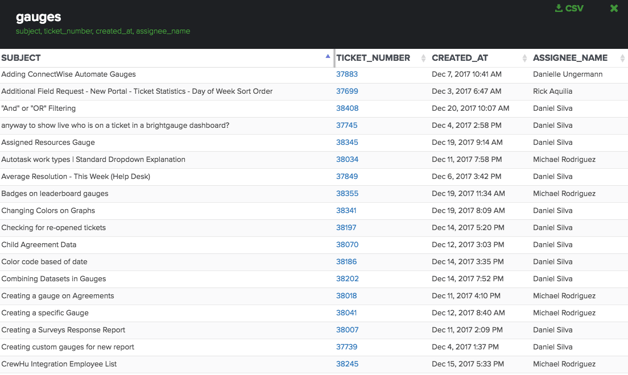Click created date 'Dec 3, 2017 6:47 AM'

[x=466, y=91]
